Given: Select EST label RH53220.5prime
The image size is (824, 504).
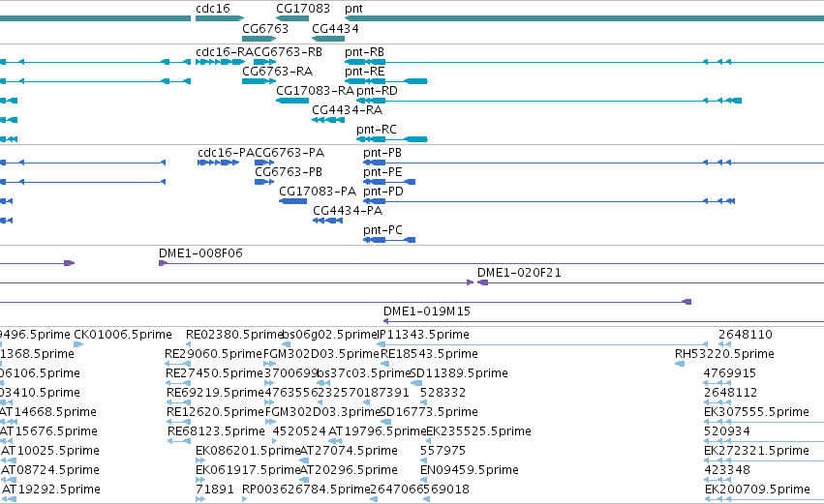Looking at the screenshot, I should pos(724,354).
